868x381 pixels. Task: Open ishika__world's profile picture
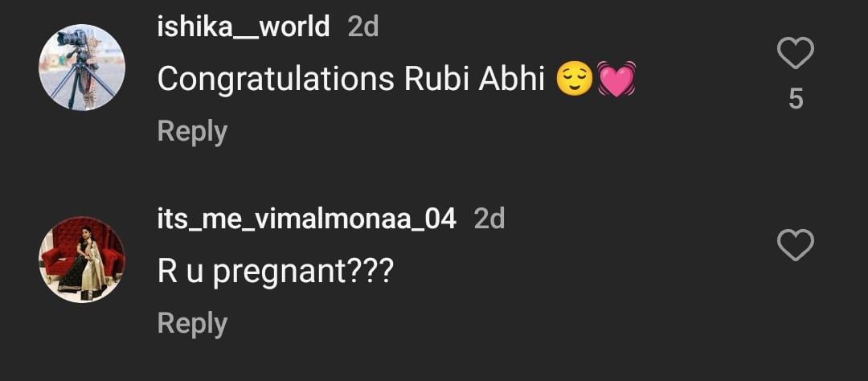point(82,67)
